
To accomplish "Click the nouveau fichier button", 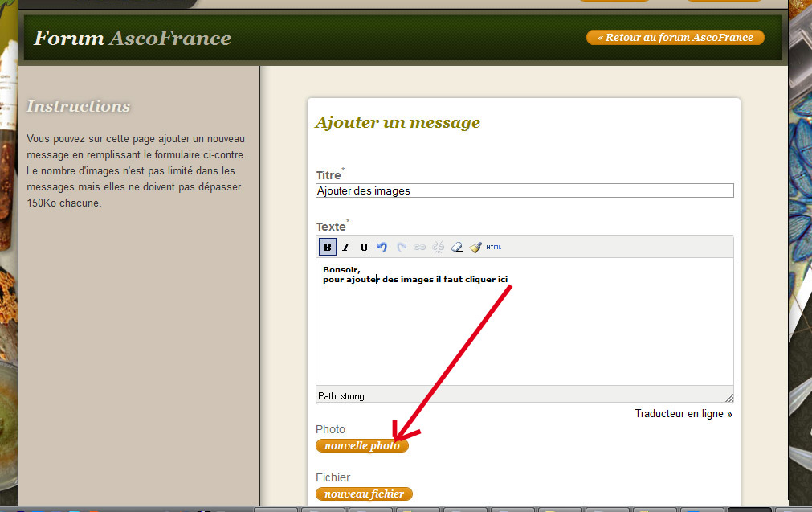I will point(364,494).
